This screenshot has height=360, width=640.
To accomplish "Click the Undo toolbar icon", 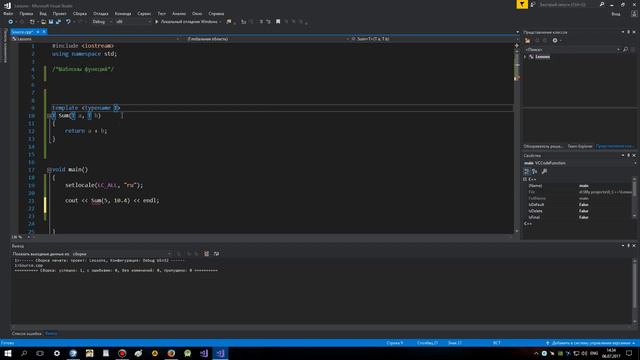I will 68,22.
